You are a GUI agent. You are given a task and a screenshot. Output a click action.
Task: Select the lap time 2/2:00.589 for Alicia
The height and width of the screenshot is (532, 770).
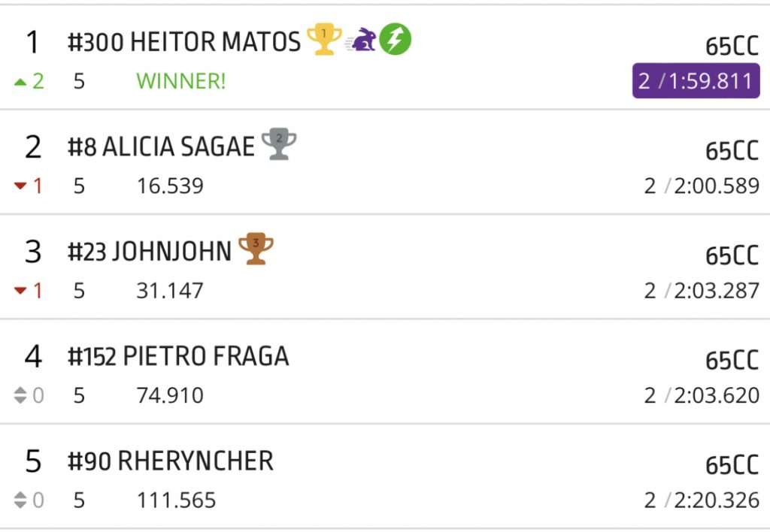[702, 186]
